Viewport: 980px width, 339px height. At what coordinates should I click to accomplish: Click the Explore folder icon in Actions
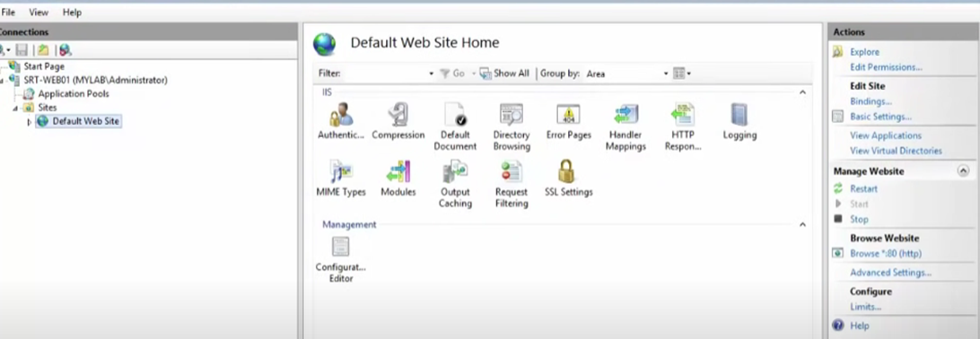[x=838, y=52]
